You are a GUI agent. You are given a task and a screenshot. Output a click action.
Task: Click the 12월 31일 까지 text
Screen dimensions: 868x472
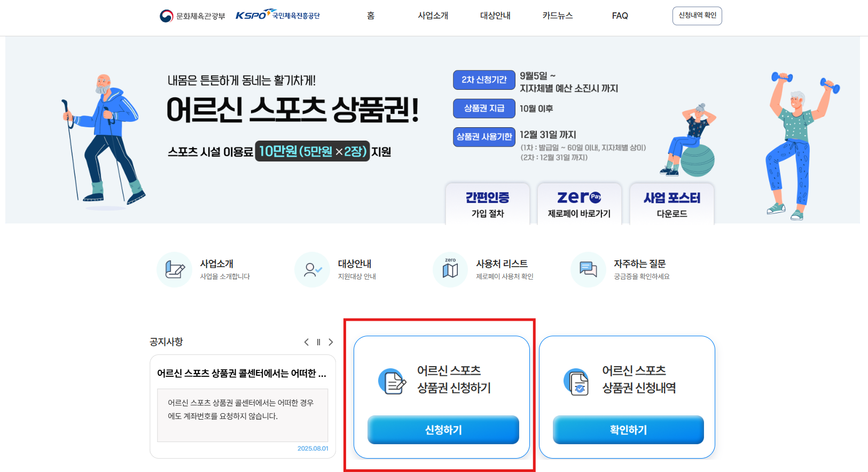tap(548, 135)
